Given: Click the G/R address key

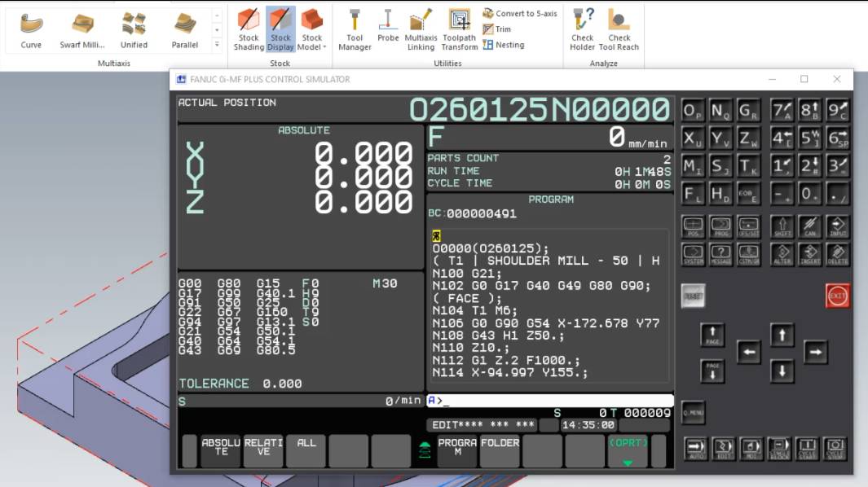Looking at the screenshot, I should [748, 111].
